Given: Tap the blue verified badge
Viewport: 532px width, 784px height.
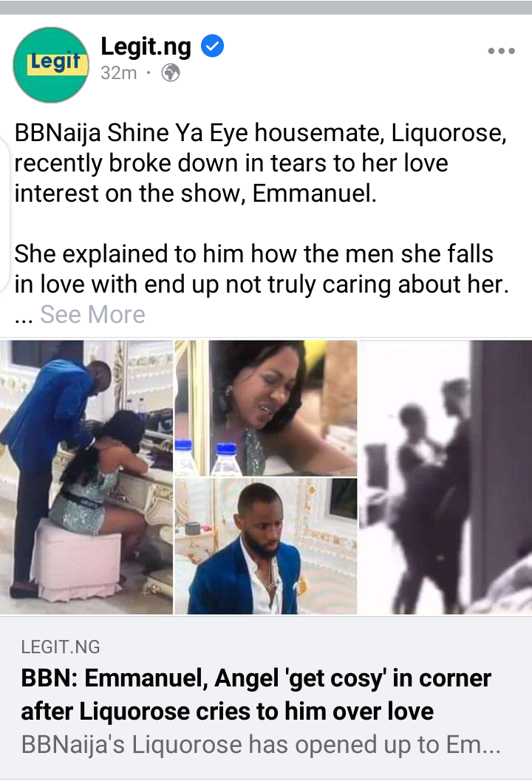Looking at the screenshot, I should tap(212, 46).
